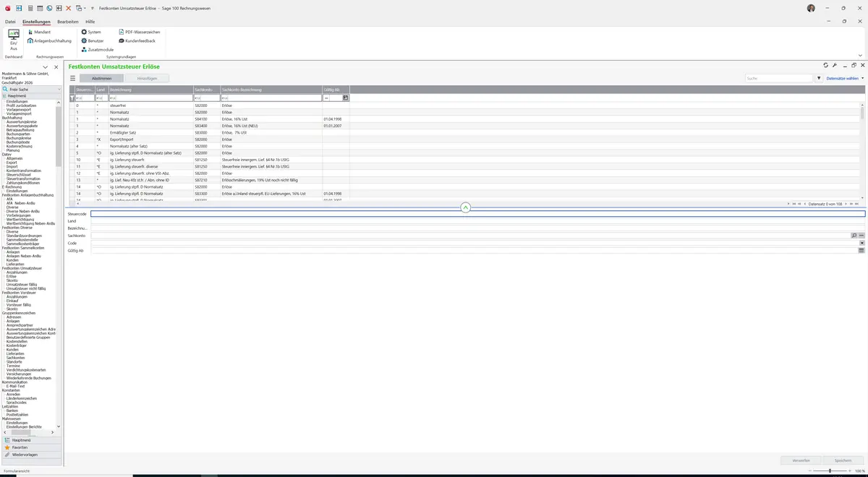Viewport: 868px width, 477px height.
Task: Open PDF-Wasserzeichen settings
Action: pyautogui.click(x=139, y=32)
